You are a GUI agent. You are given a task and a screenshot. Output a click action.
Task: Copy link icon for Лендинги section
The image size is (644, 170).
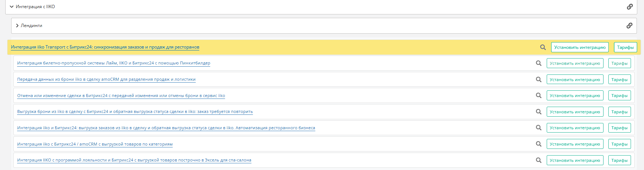pyautogui.click(x=629, y=26)
